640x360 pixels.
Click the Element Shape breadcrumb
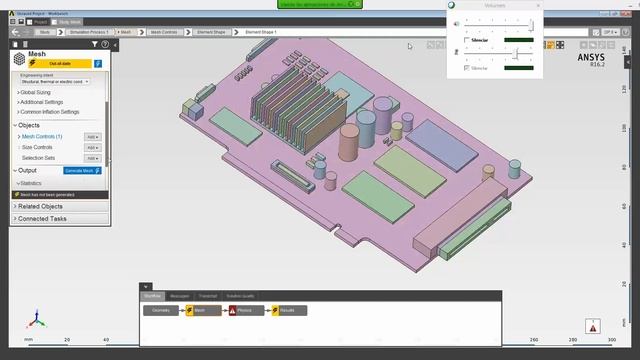coord(211,32)
